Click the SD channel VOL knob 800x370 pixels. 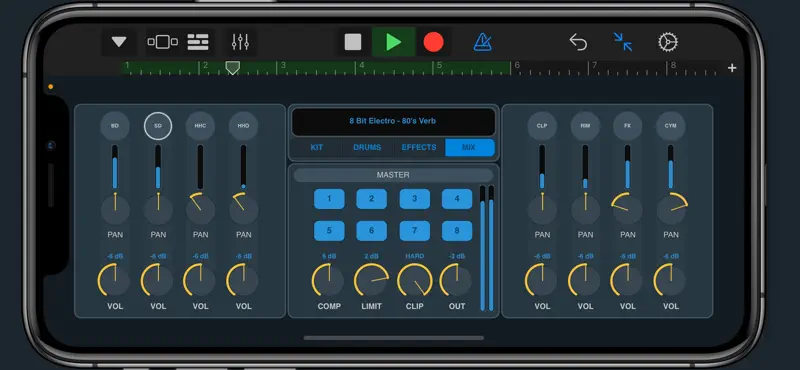pyautogui.click(x=158, y=280)
